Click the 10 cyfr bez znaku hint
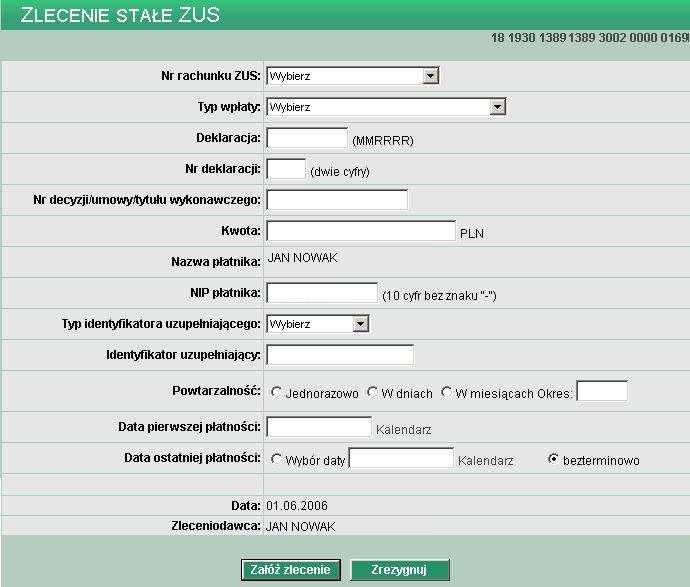The height and width of the screenshot is (587, 690). click(x=439, y=296)
